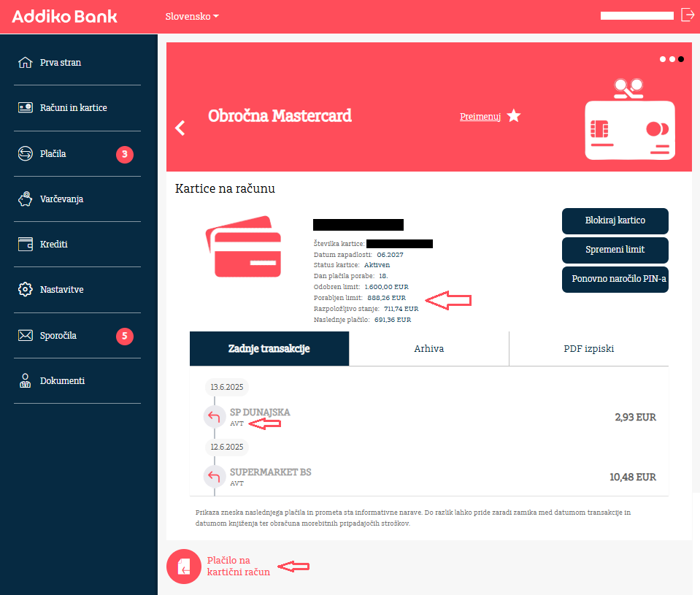Select the first carousel dot
The height and width of the screenshot is (595, 700).
pos(663,59)
